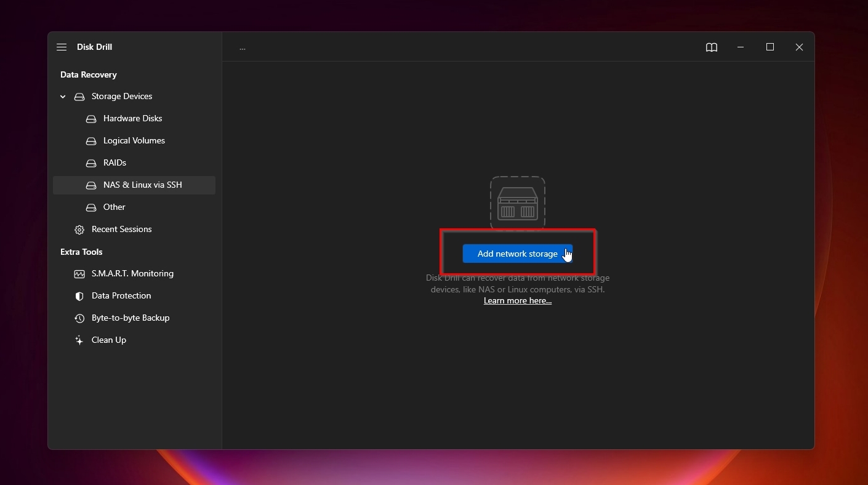Image resolution: width=868 pixels, height=485 pixels.
Task: Close the Disk Drill window
Action: coord(799,47)
